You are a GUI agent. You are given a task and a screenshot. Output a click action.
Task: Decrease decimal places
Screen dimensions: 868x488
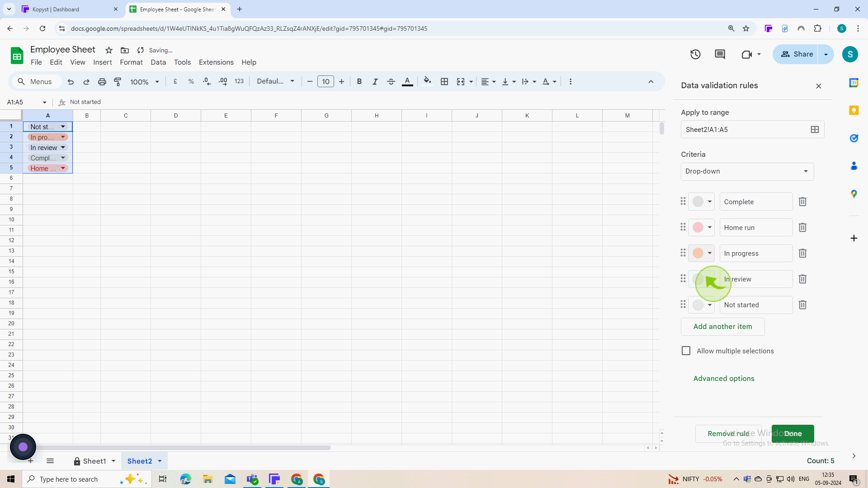(x=207, y=82)
